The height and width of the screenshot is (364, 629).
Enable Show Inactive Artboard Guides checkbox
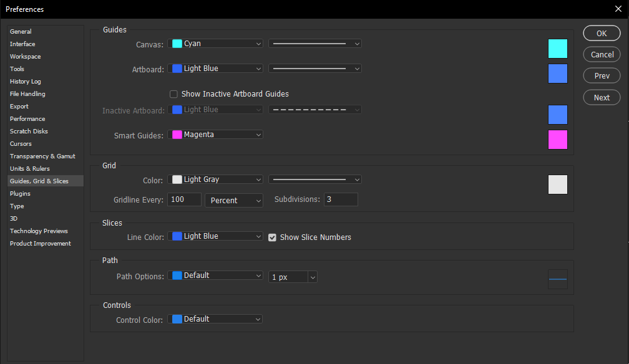click(x=174, y=94)
